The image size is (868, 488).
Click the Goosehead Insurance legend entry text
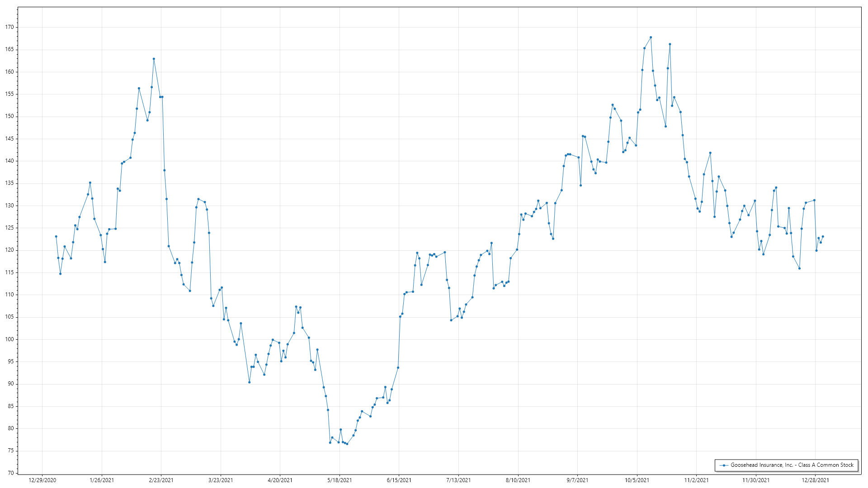pos(792,465)
